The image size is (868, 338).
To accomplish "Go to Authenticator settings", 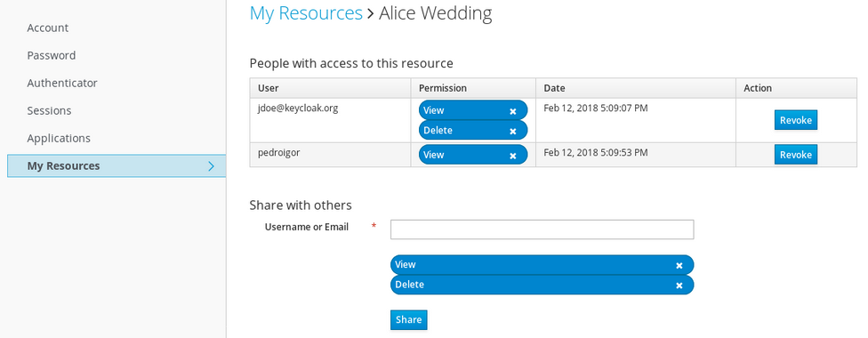I will tap(62, 83).
